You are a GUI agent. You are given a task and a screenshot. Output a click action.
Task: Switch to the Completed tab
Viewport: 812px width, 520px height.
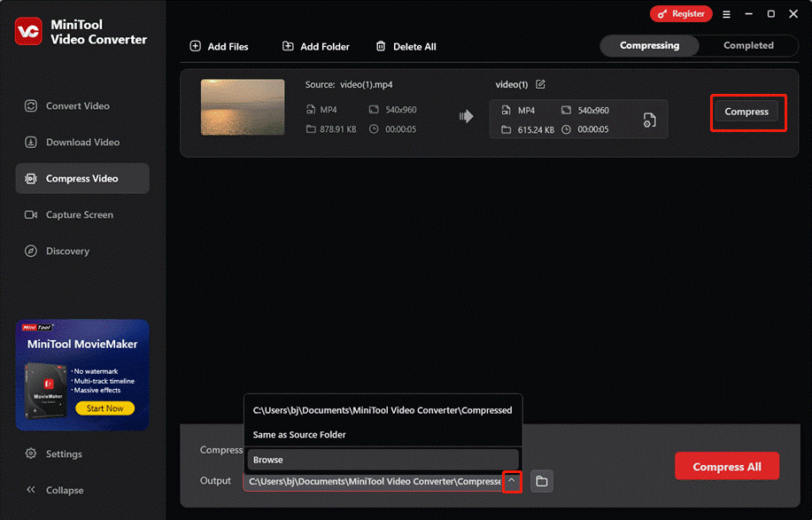[748, 45]
